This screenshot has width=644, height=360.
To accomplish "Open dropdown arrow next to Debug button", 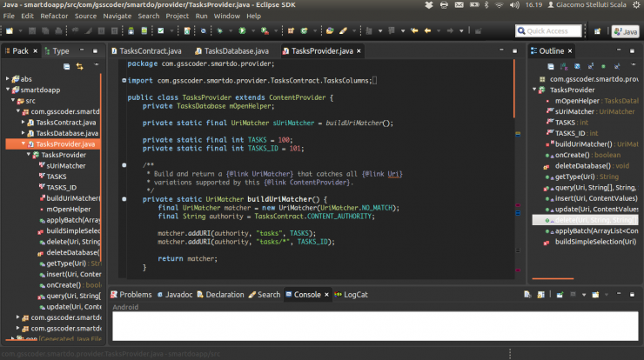I will pos(230,30).
